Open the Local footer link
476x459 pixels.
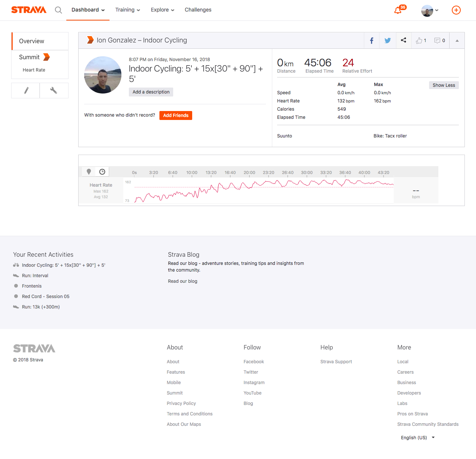click(403, 362)
